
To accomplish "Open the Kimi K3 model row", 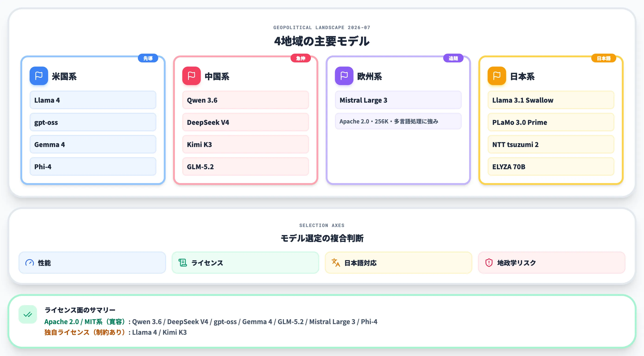I will tap(245, 144).
